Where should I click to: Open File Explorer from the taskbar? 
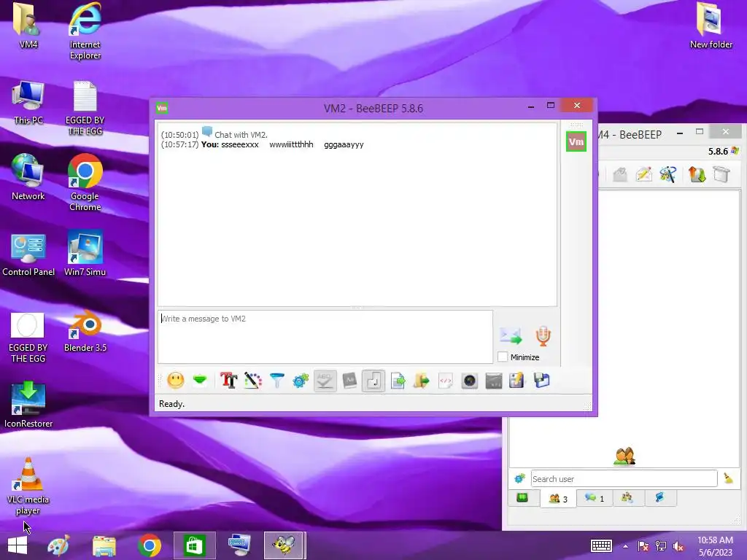coord(104,545)
